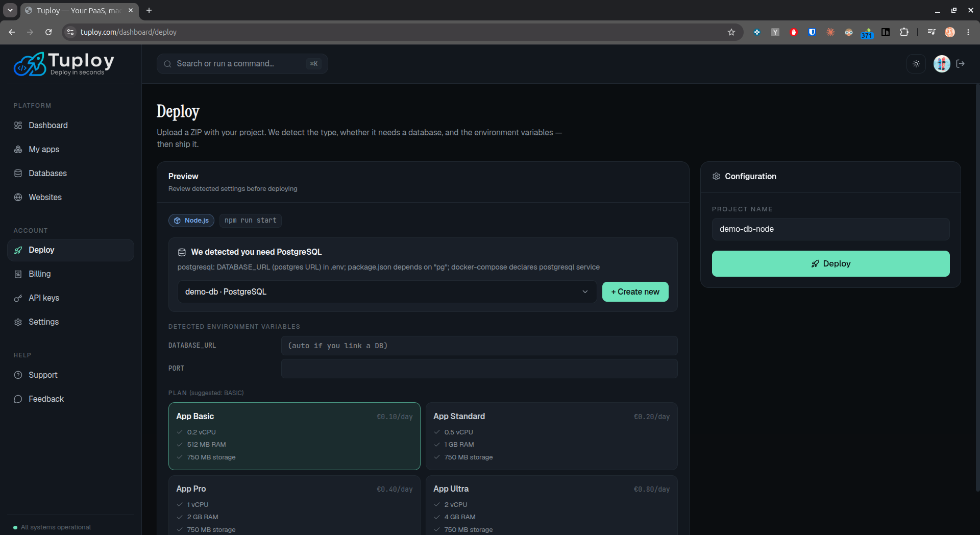
Task: Click the Settings gear icon in sidebar
Action: 18,322
